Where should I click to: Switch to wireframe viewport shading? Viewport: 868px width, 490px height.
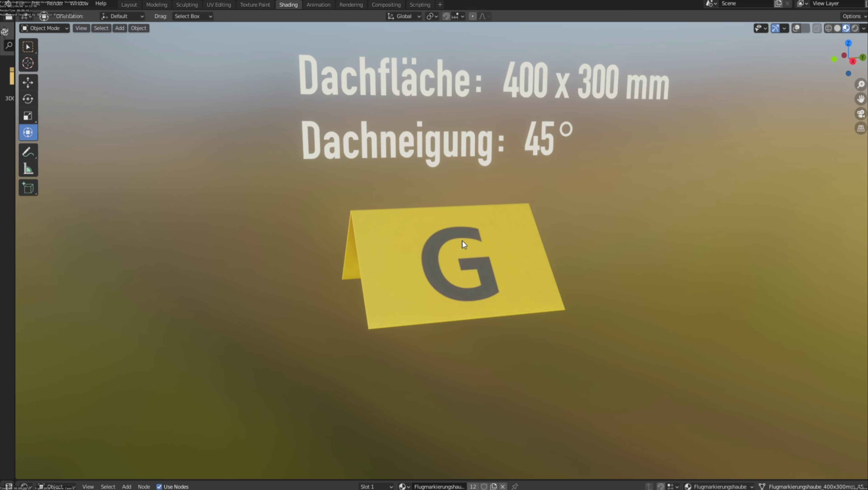[828, 28]
